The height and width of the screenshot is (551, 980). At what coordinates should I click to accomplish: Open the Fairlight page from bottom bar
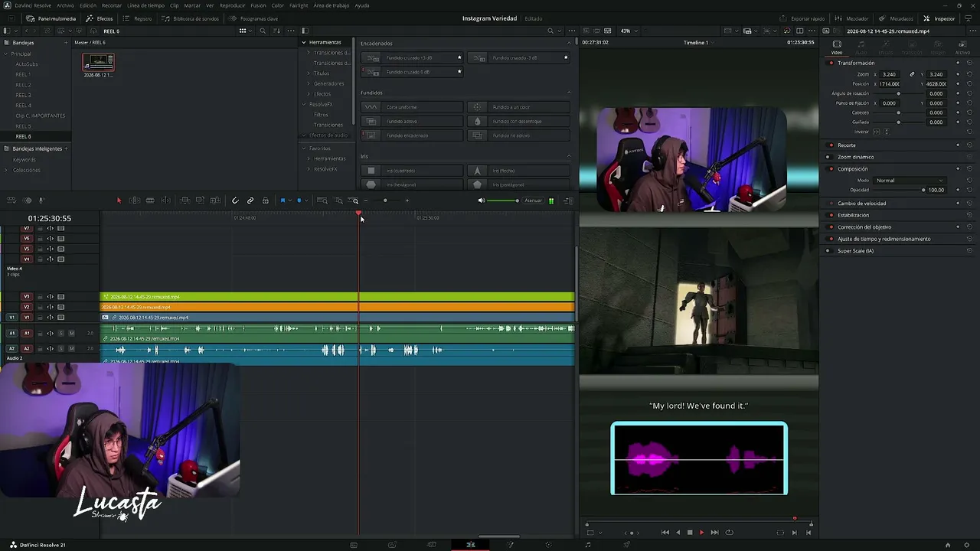[x=588, y=545]
